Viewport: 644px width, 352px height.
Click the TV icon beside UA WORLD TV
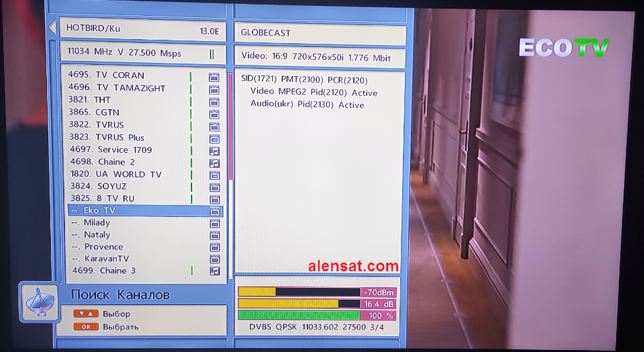click(x=214, y=175)
